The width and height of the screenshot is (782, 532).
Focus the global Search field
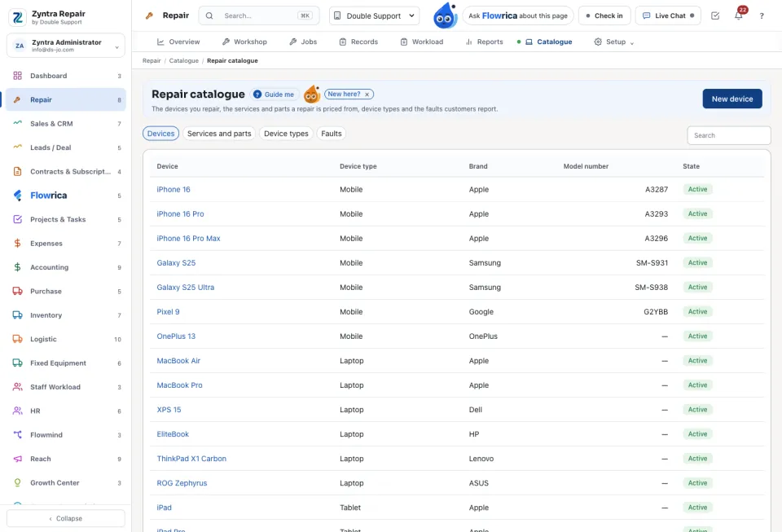click(259, 16)
